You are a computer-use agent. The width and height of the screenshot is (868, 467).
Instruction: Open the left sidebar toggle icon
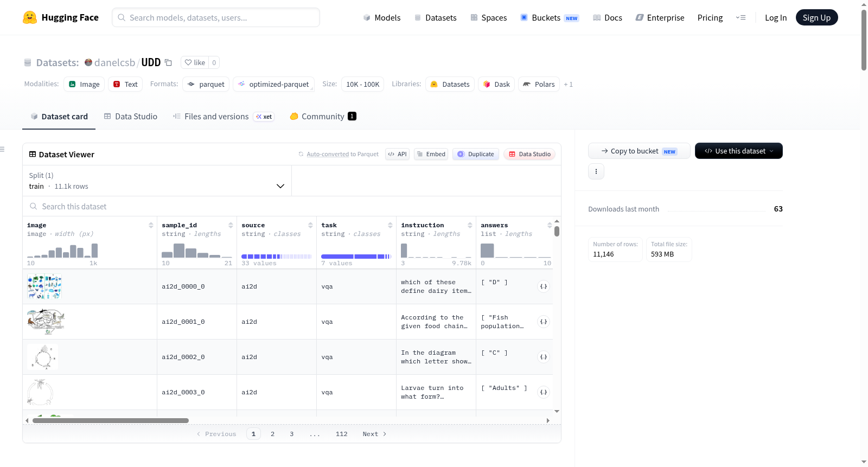3,149
